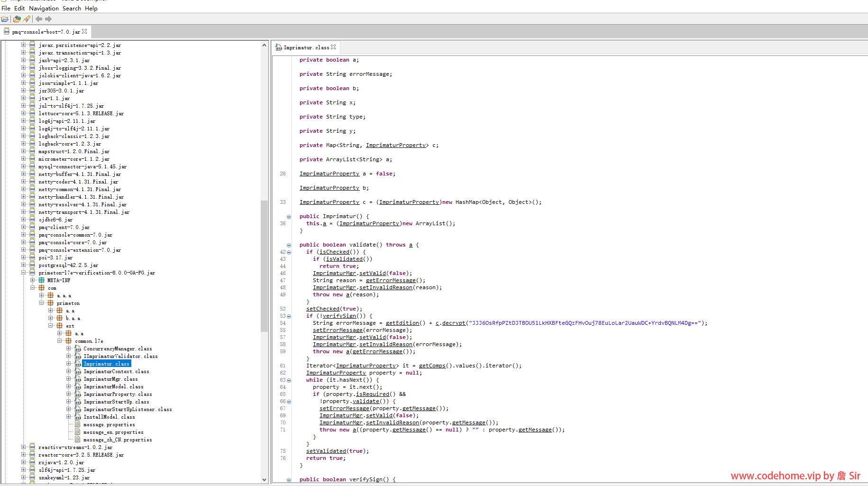This screenshot has width=868, height=486.
Task: Follow getEdition link at line 54
Action: click(402, 323)
